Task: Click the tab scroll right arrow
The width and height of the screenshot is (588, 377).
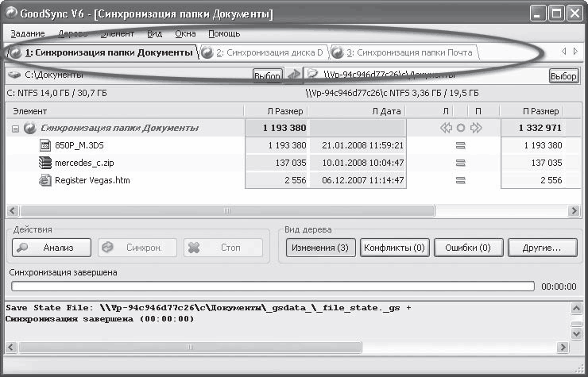Action: [575, 52]
